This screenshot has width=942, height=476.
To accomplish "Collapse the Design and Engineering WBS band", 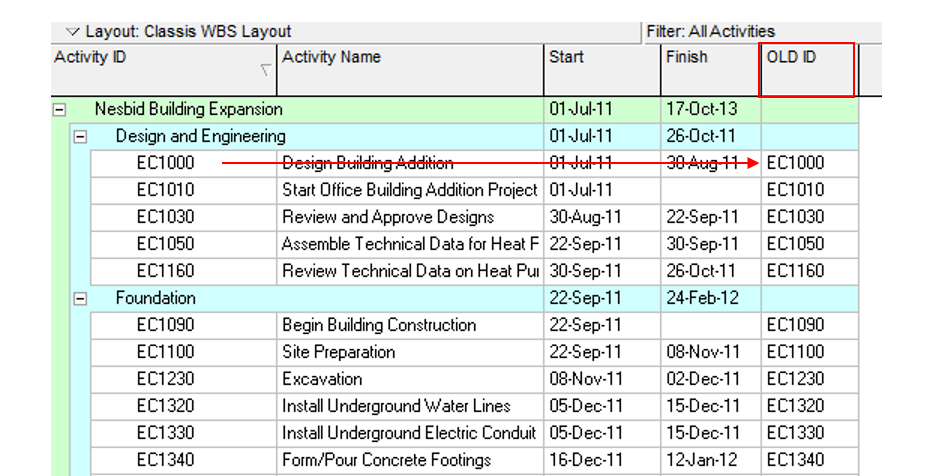I will 80,137.
